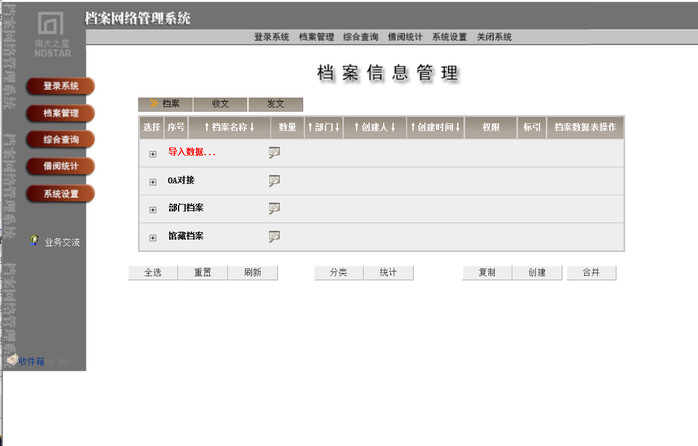Switch to the 档案 tab

click(165, 104)
